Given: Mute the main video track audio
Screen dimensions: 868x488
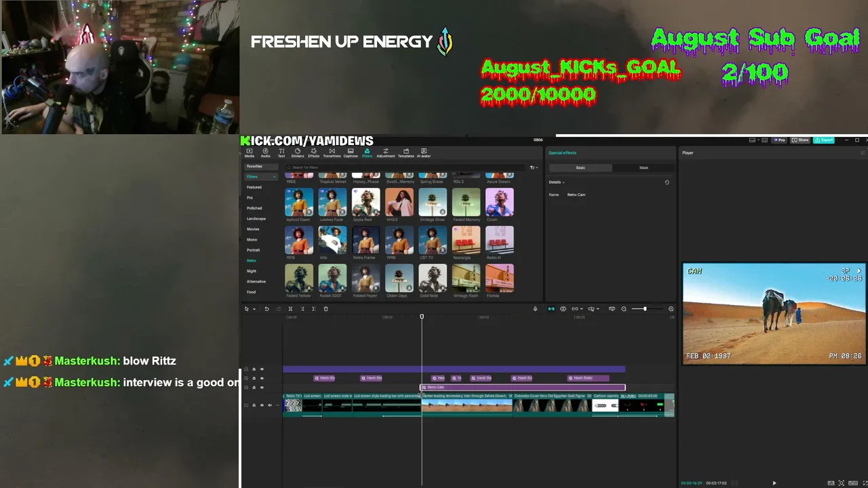Looking at the screenshot, I should [269, 405].
